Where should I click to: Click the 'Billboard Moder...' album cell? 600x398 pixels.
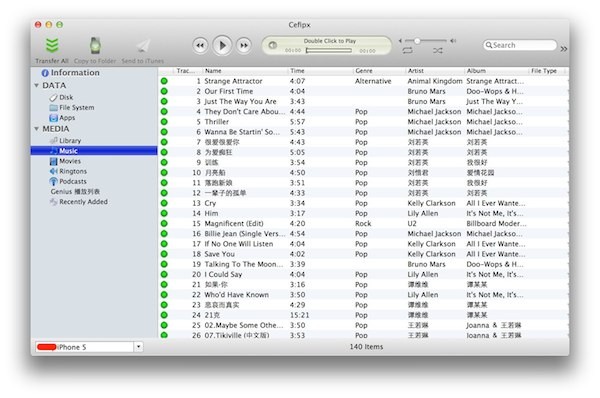click(496, 223)
